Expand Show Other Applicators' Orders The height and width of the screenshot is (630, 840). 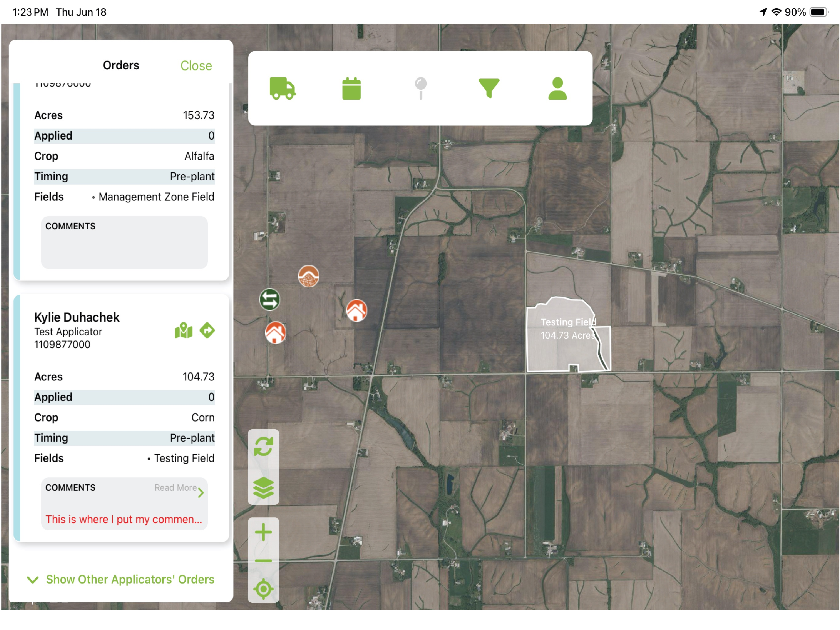[x=121, y=580]
